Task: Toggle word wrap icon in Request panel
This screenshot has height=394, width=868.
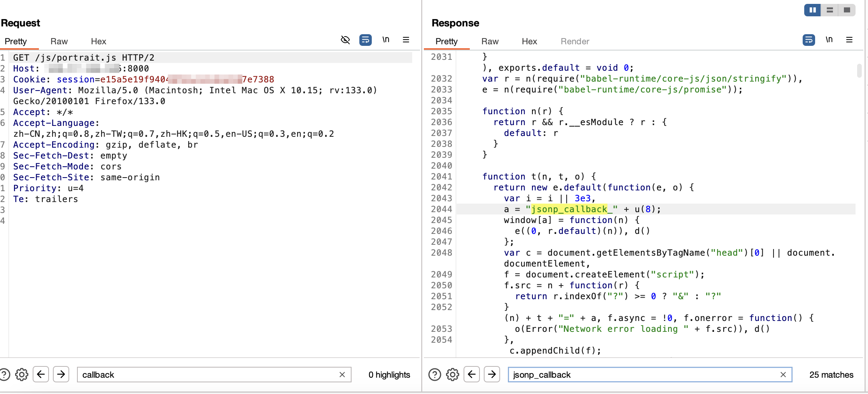Action: 365,40
